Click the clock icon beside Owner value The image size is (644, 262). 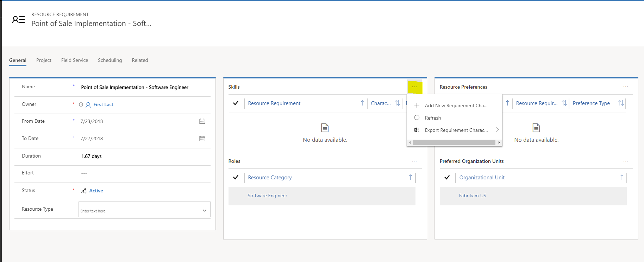click(81, 104)
